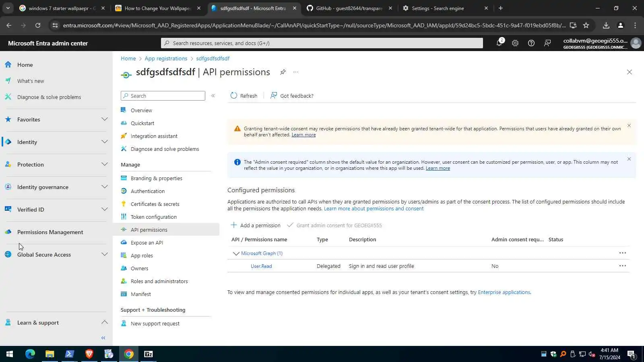Image resolution: width=644 pixels, height=362 pixels.
Task: Go to App registrations breadcrumb
Action: point(166,58)
